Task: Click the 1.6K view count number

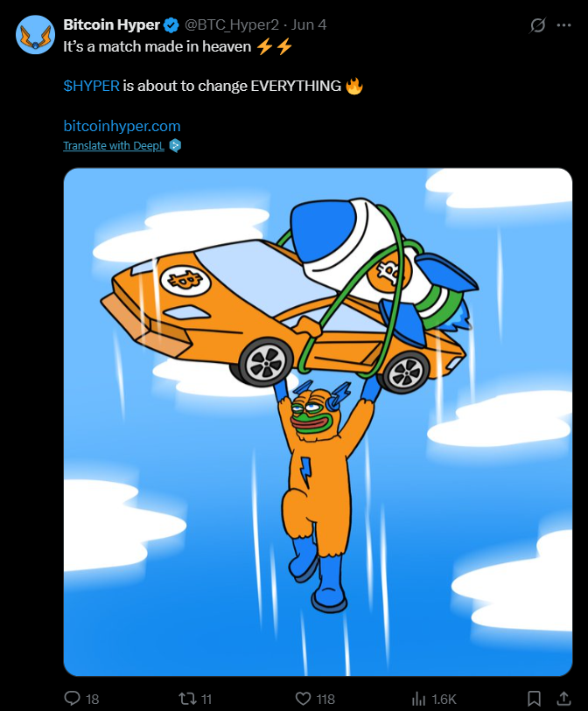Action: (444, 699)
